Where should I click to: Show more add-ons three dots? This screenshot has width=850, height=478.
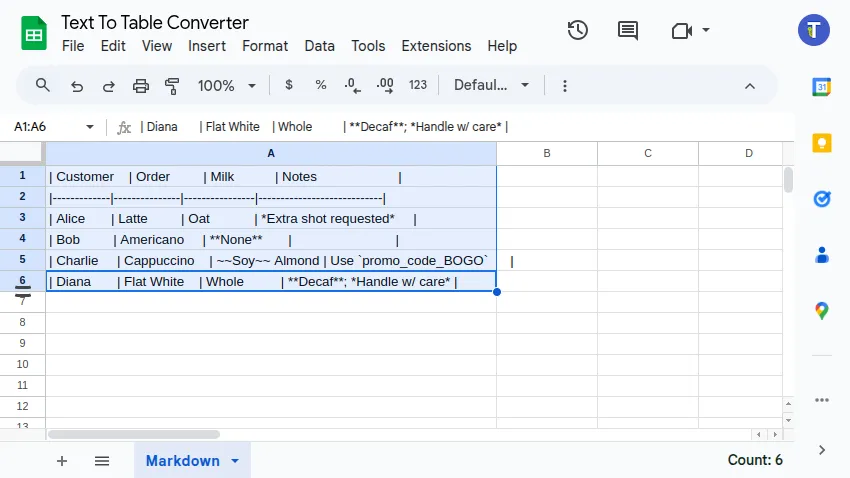click(822, 401)
